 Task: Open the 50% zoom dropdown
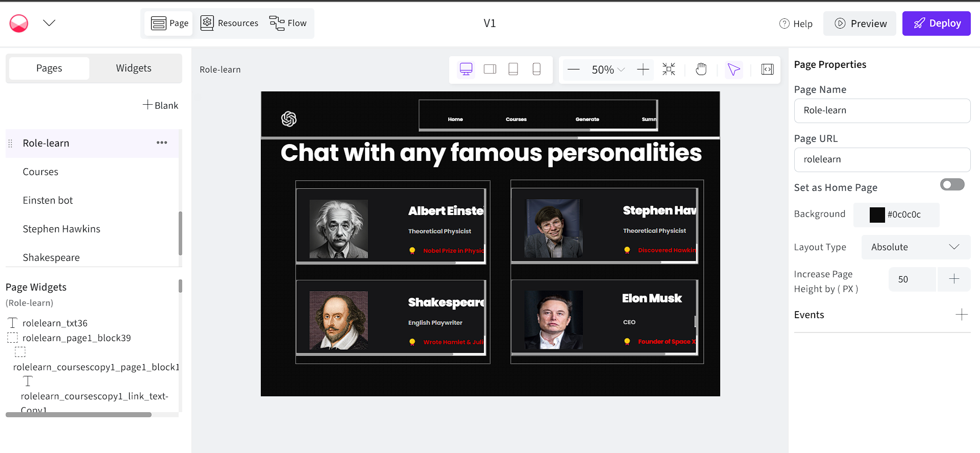click(608, 69)
